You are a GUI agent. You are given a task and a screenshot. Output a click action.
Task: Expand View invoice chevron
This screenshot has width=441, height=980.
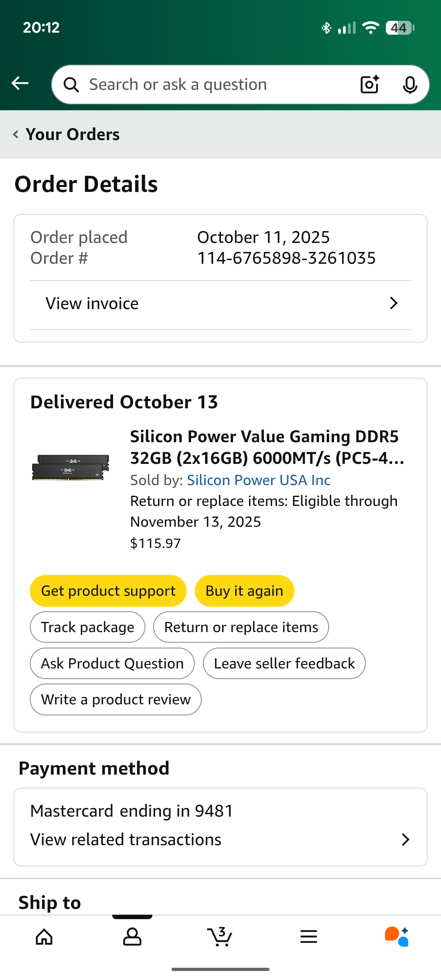(x=393, y=303)
